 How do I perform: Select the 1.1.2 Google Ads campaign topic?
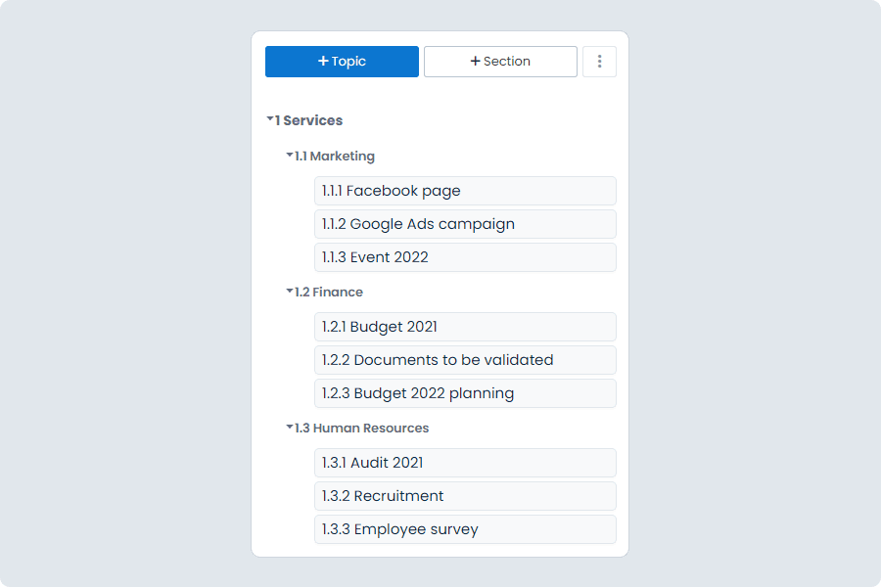[465, 224]
